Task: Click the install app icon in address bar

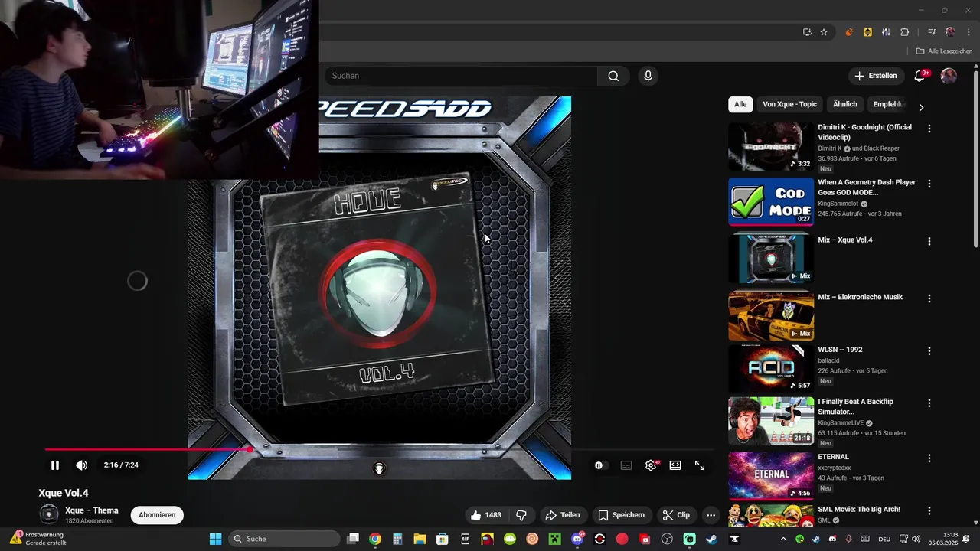Action: tap(807, 32)
